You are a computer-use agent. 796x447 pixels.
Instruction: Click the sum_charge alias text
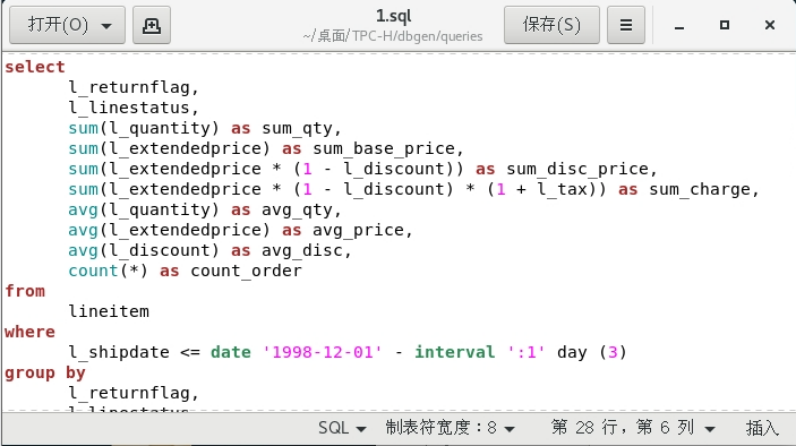point(699,189)
